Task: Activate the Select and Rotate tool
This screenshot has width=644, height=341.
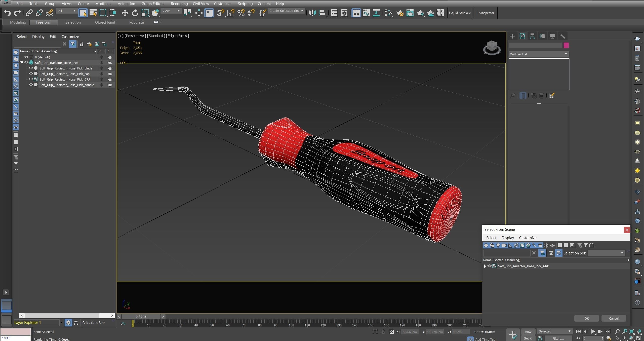Action: (135, 13)
